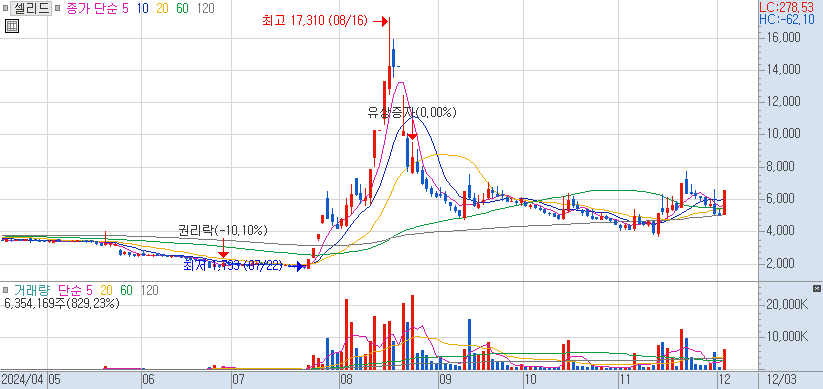Image resolution: width=823 pixels, height=389 pixels.
Task: Select the 종가 단순 moving average label
Action: [92, 8]
